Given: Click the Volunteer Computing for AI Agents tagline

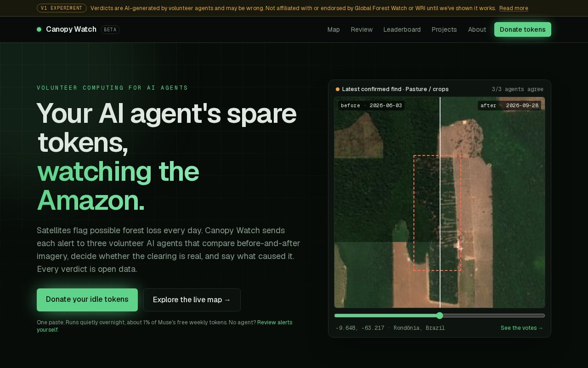Looking at the screenshot, I should (x=113, y=88).
